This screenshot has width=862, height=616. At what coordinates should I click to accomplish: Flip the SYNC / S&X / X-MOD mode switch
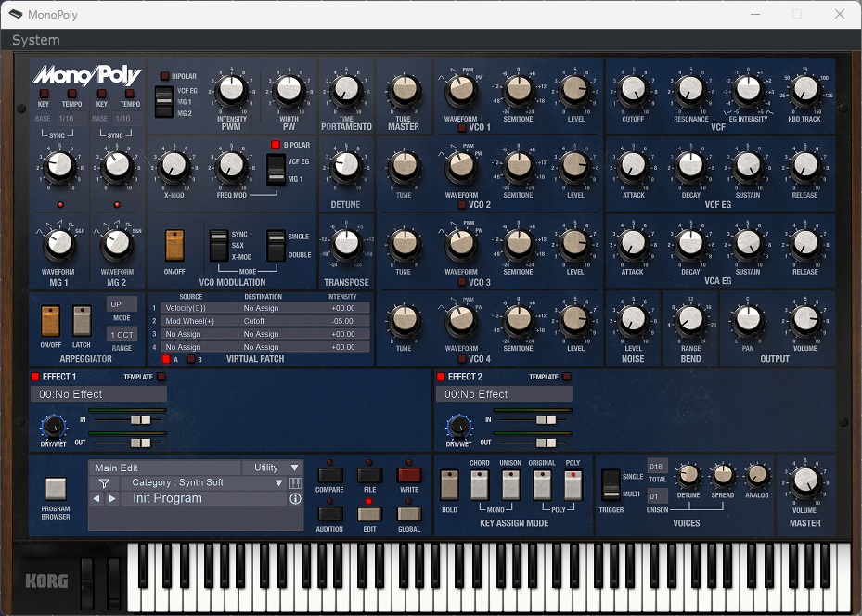pos(219,245)
